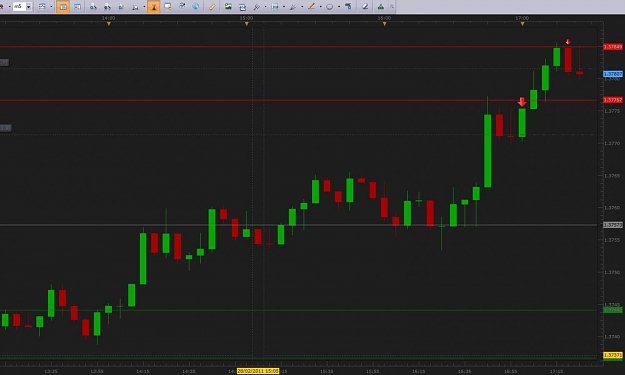Click the 13:35 time axis label
The image size is (625, 375).
click(x=51, y=371)
